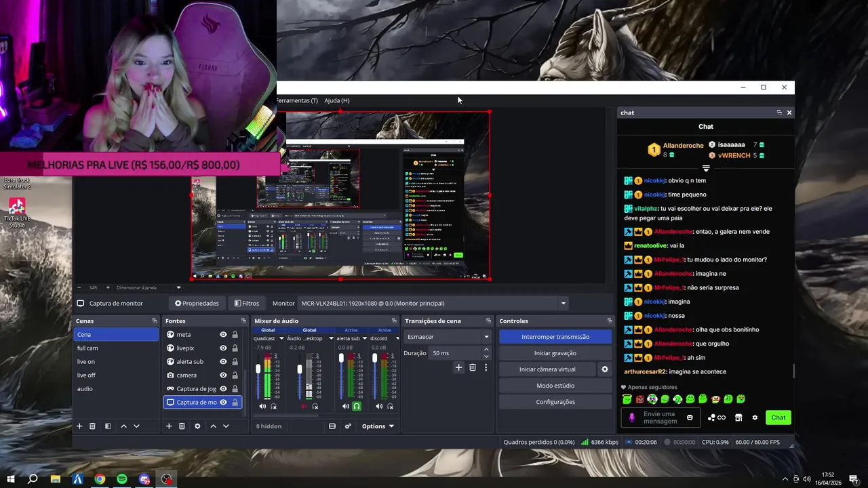Viewport: 868px width, 488px height.
Task: Move scene down with Cenas down arrow
Action: (136, 426)
